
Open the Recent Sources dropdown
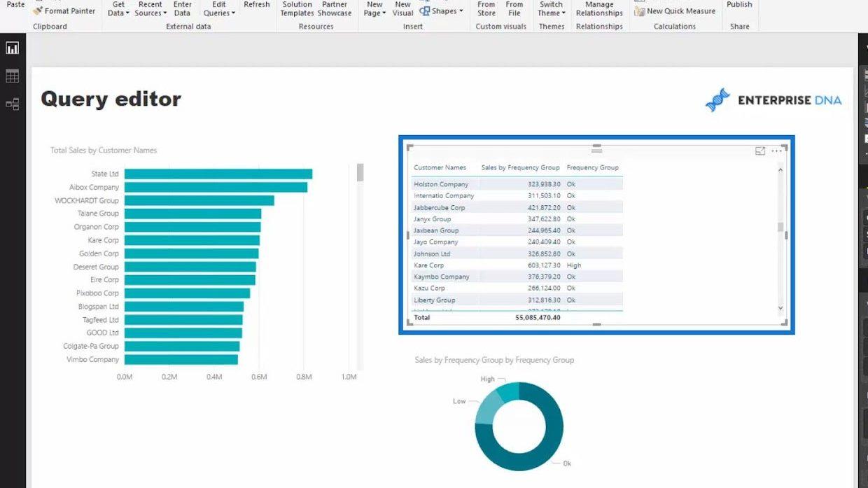[150, 8]
